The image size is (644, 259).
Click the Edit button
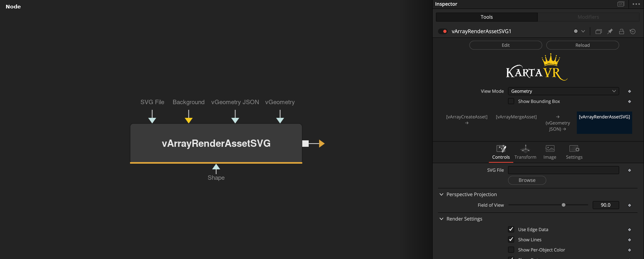506,45
